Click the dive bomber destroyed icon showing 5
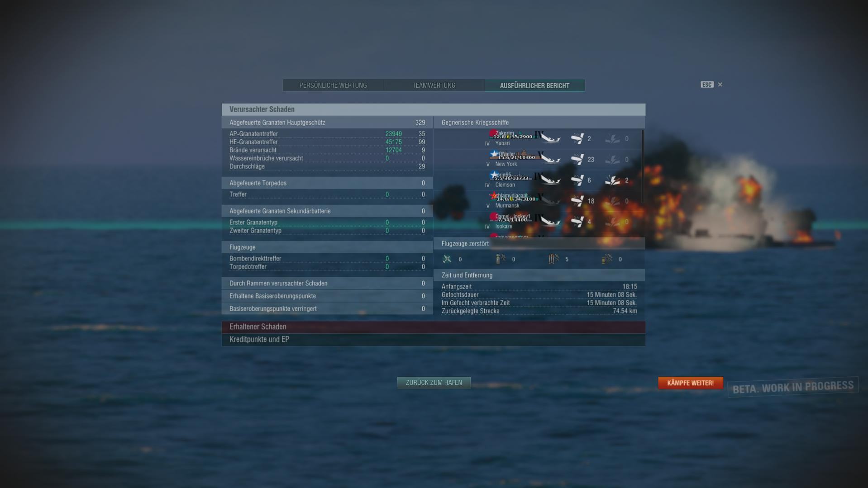Image resolution: width=868 pixels, height=488 pixels. click(x=554, y=259)
